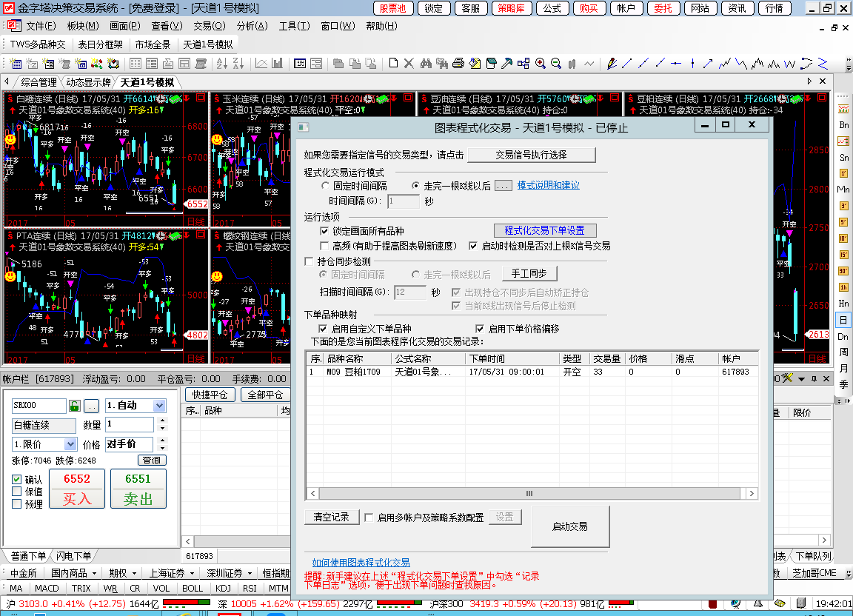Click the plain grid table toolbar icon

tap(136, 64)
